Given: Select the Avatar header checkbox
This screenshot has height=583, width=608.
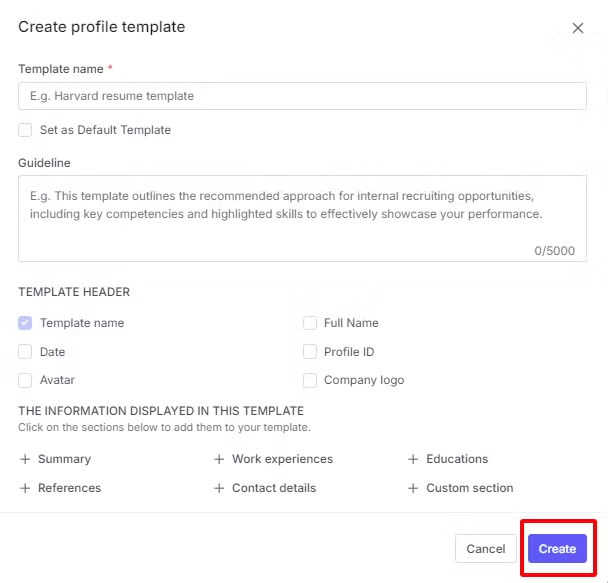Looking at the screenshot, I should (25, 380).
